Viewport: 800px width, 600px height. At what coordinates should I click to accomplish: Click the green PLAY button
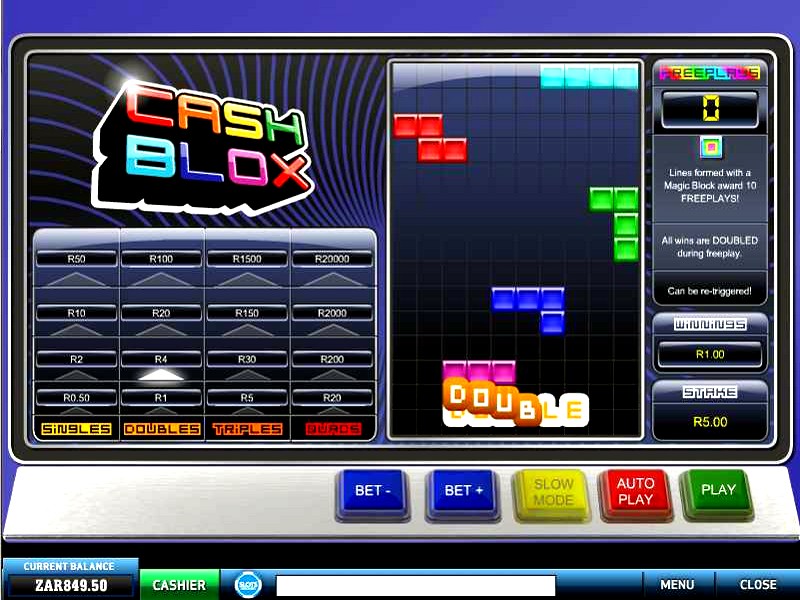718,491
